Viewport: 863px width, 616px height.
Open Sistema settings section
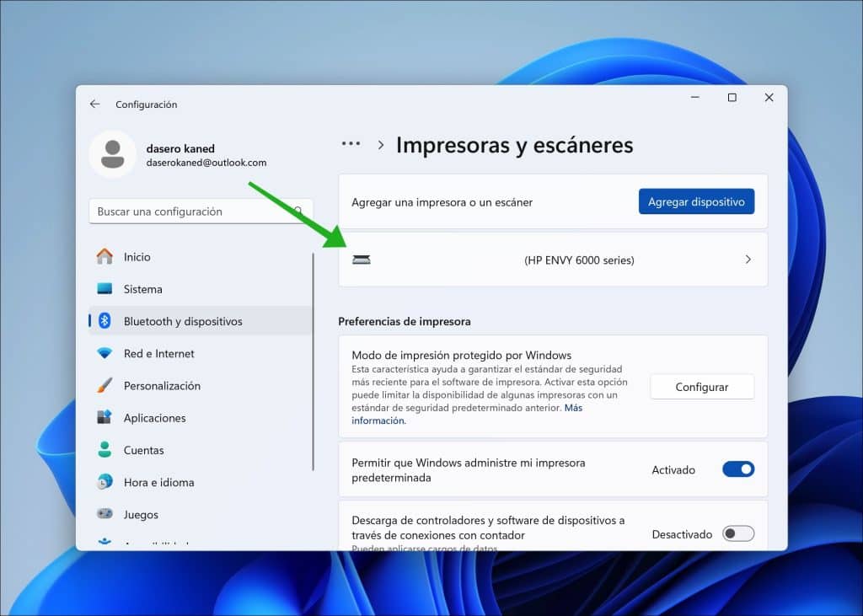[x=201, y=288]
